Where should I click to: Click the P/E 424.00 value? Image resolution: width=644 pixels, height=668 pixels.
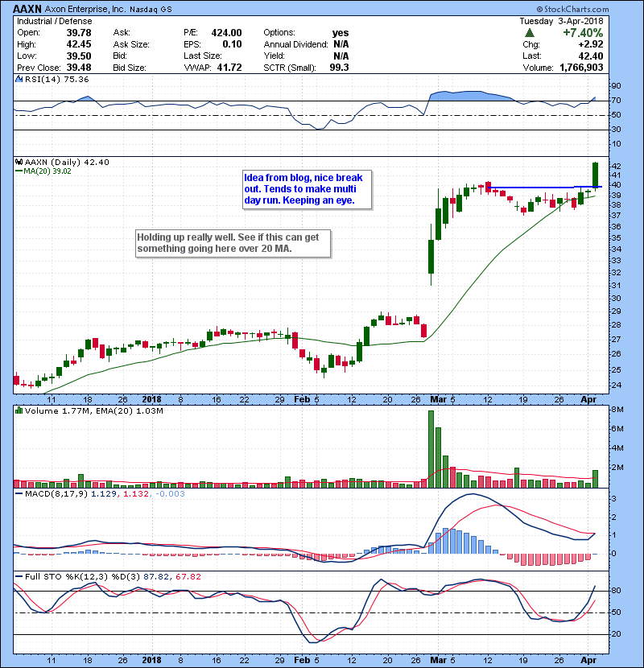(x=226, y=33)
